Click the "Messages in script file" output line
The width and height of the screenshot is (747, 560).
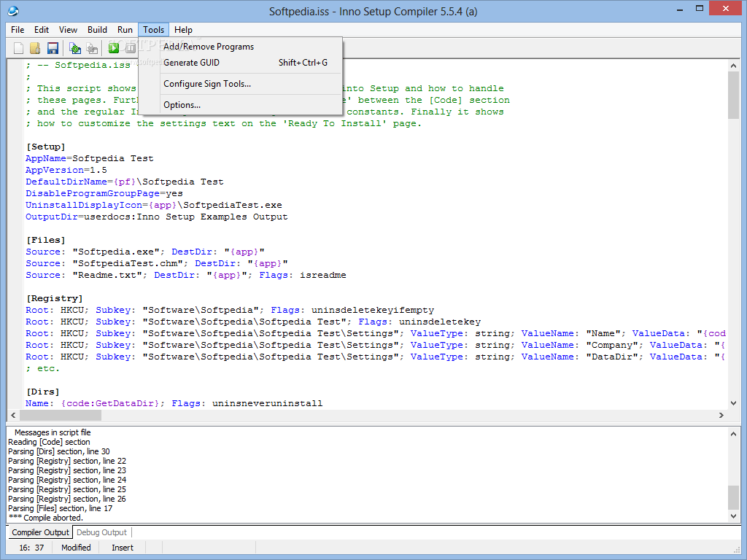53,432
